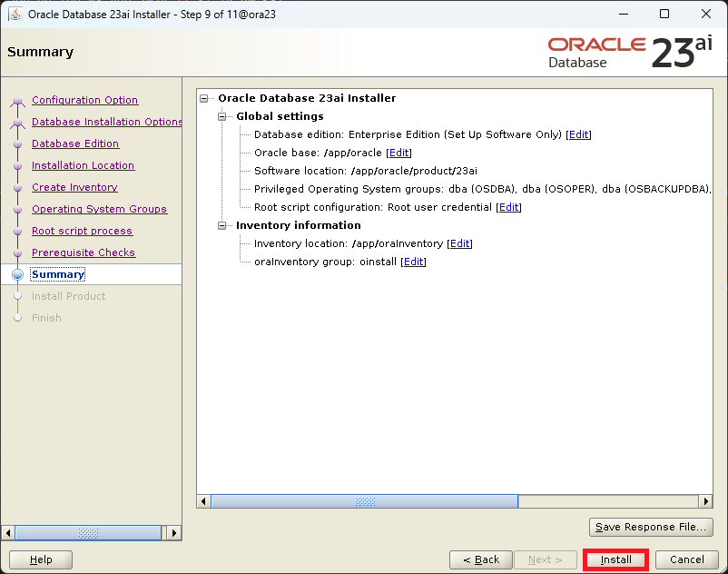Open Help for the installer

coord(41,559)
